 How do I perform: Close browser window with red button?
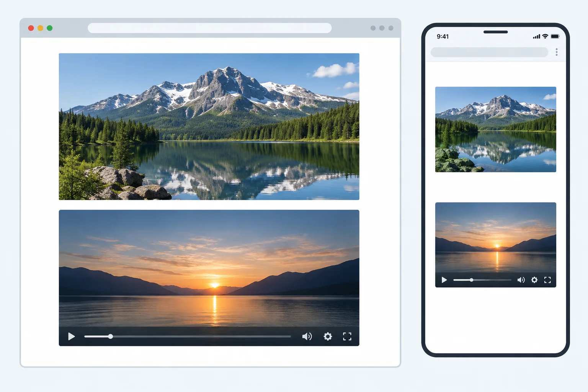pos(31,28)
